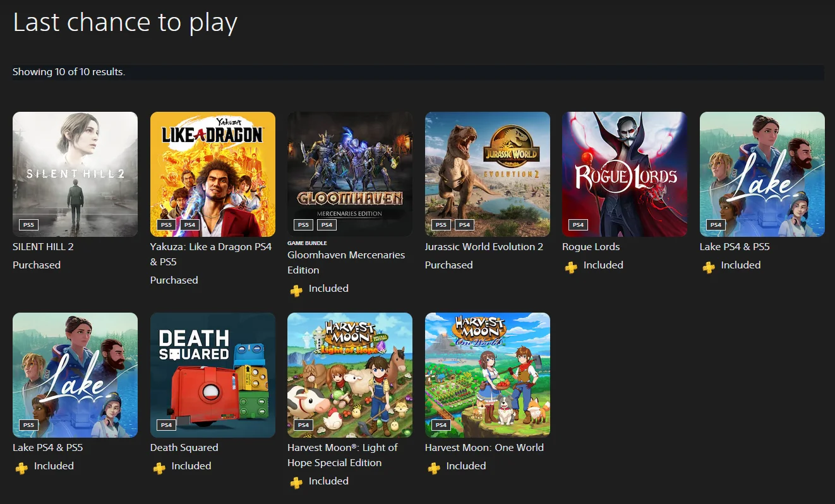
Task: Select the Death Squared title link
Action: (x=184, y=448)
